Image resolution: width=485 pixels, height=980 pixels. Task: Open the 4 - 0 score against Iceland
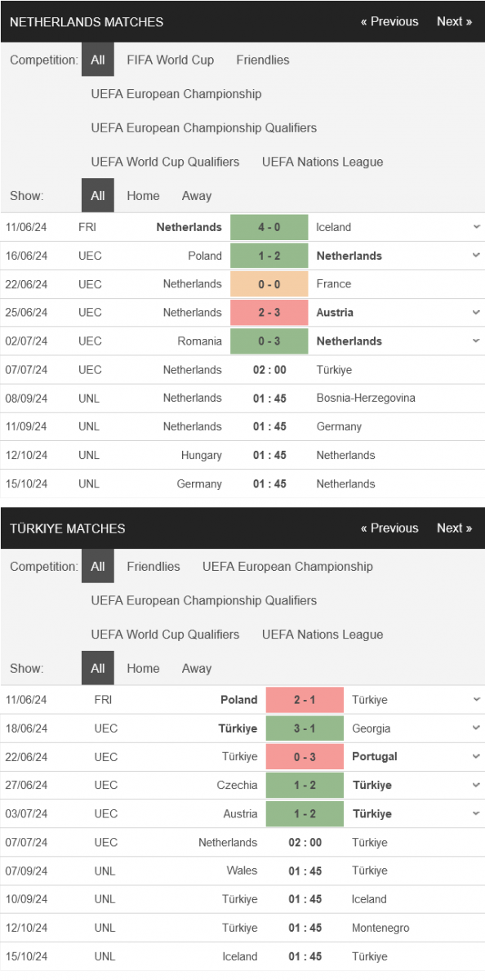coord(269,227)
